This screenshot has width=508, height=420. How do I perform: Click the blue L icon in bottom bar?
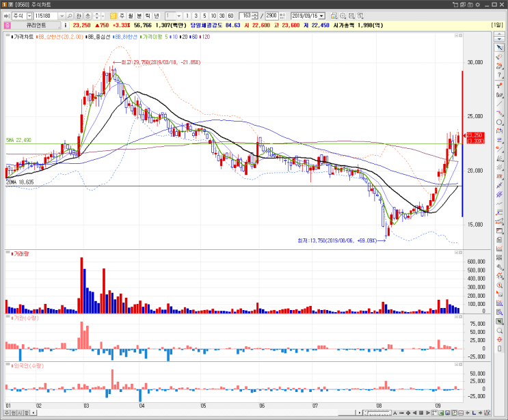tap(474, 413)
